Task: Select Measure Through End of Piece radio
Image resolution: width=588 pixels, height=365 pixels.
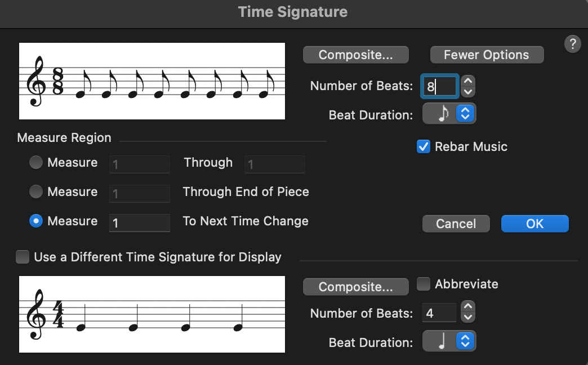Action: [36, 192]
